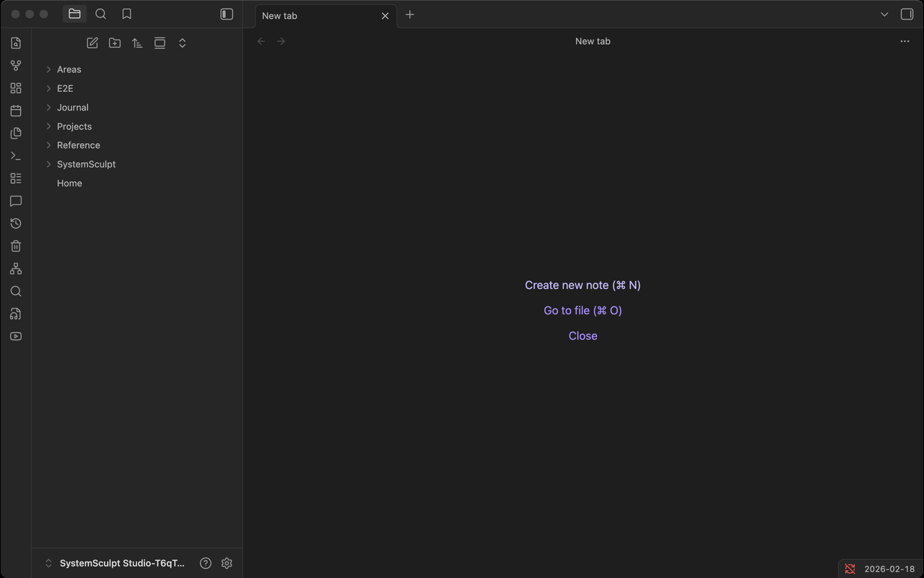Open the tab list dropdown arrow

tap(884, 13)
